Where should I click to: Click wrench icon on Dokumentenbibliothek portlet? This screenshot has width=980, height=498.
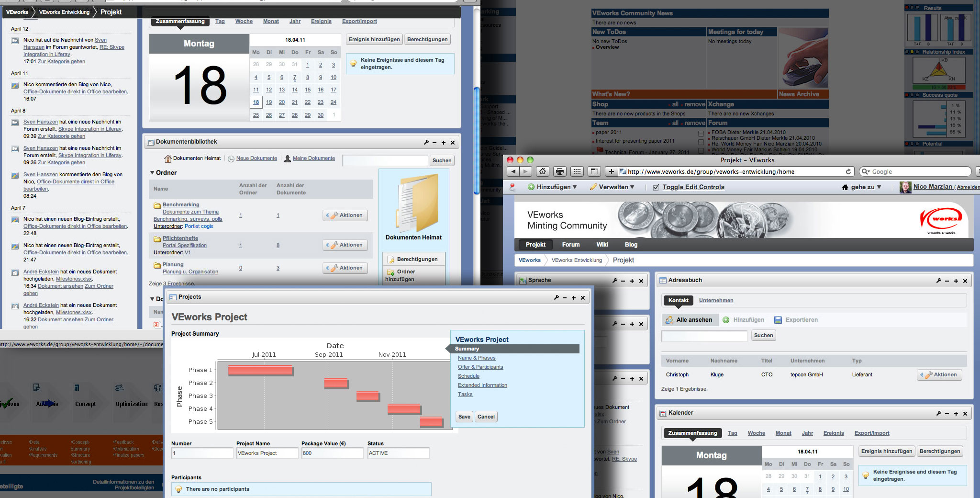coord(426,142)
